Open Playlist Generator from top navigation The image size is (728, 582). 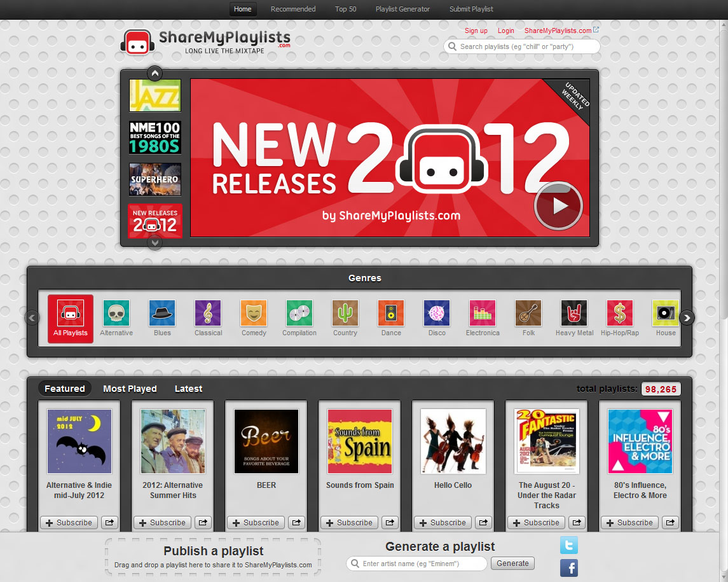402,9
